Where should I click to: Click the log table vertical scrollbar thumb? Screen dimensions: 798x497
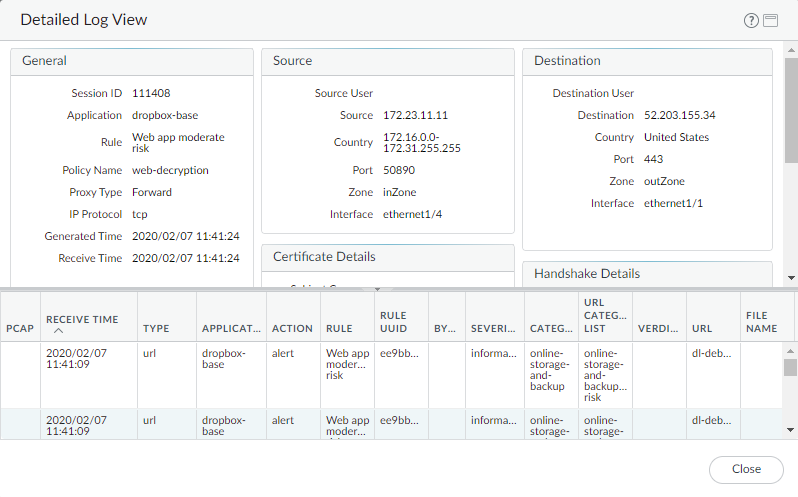791,366
